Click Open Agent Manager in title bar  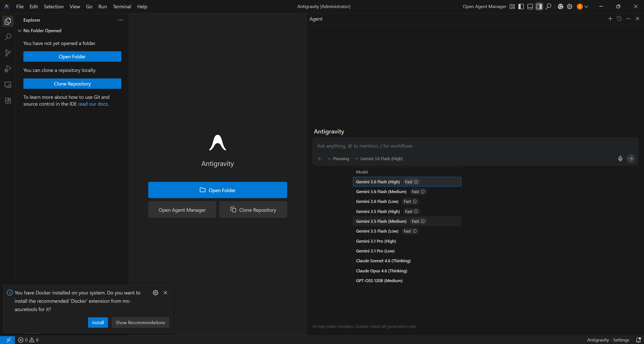coord(484,7)
